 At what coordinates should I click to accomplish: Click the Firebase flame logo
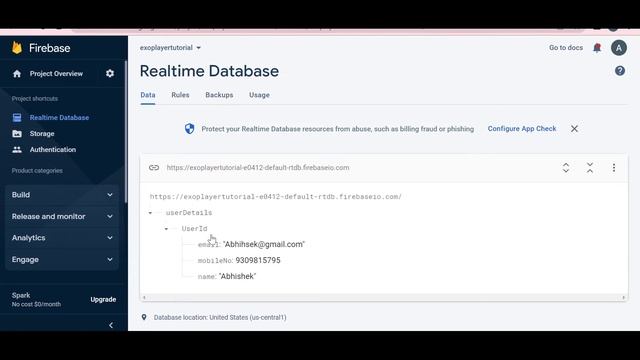pyautogui.click(x=17, y=48)
